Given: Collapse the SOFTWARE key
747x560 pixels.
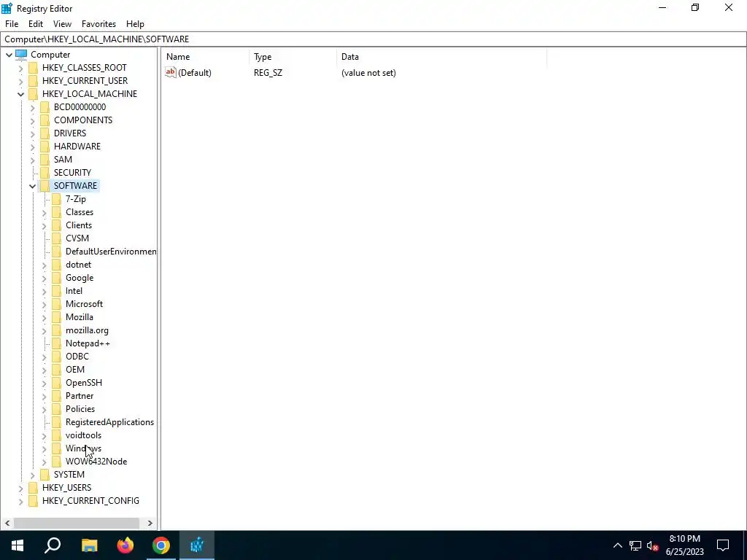Looking at the screenshot, I should point(32,186).
